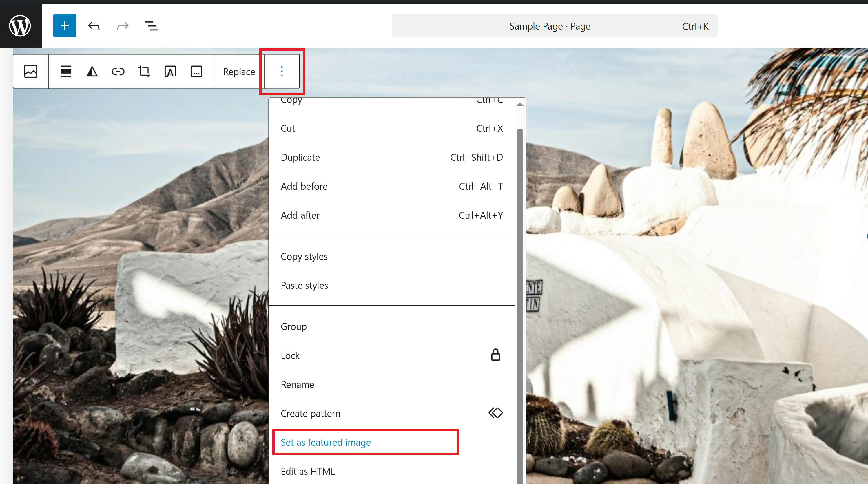Undo the last change
This screenshot has height=484, width=868.
94,25
